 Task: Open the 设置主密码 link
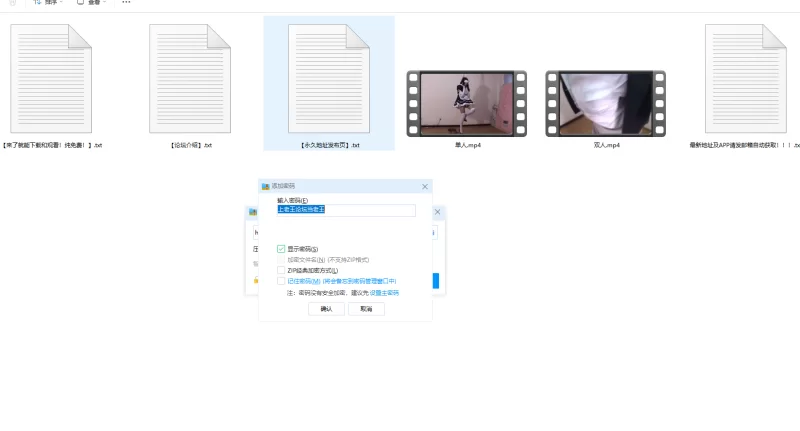[x=384, y=293]
